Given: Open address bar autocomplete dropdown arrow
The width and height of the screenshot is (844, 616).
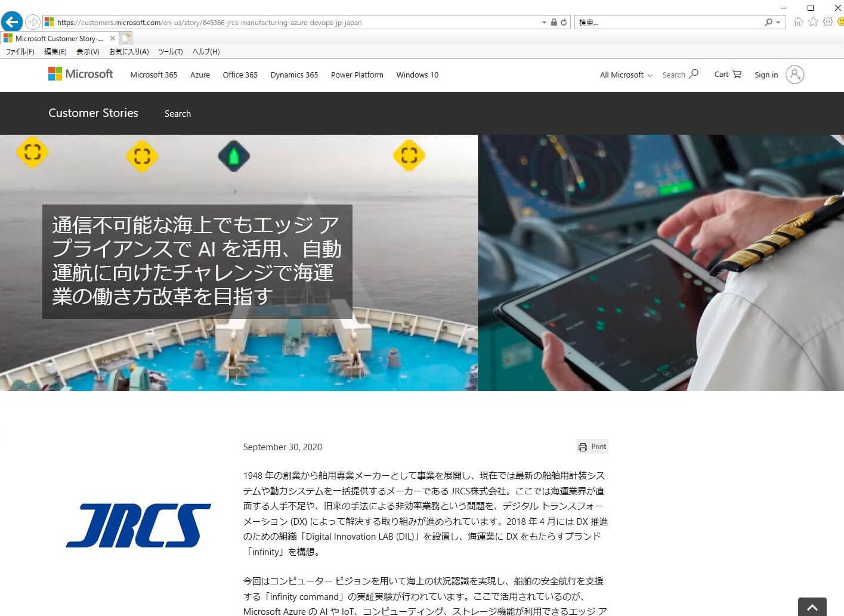Looking at the screenshot, I should click(544, 23).
